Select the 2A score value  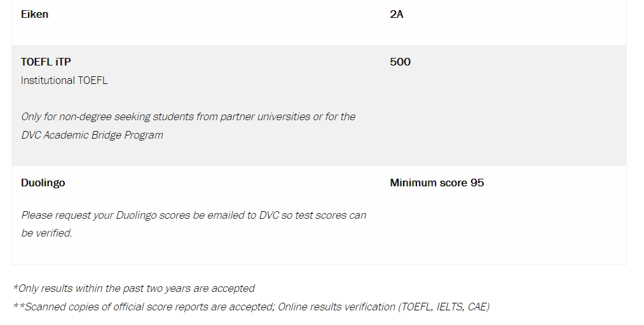(396, 15)
